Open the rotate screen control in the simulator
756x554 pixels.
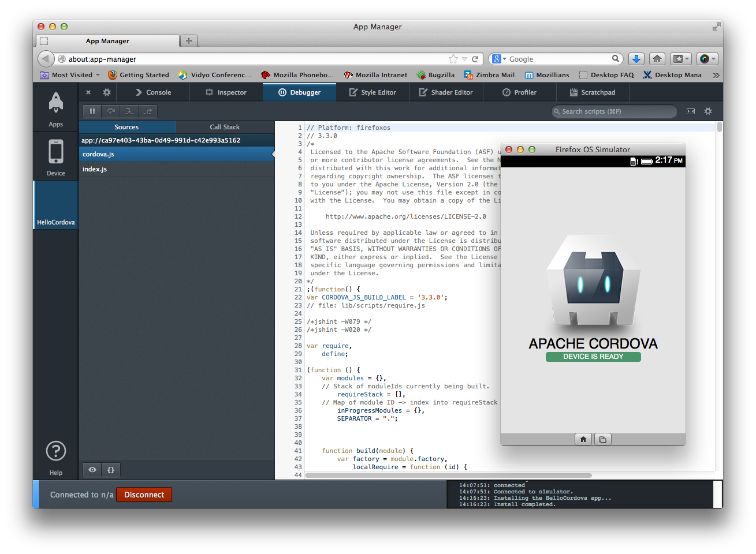tap(602, 439)
